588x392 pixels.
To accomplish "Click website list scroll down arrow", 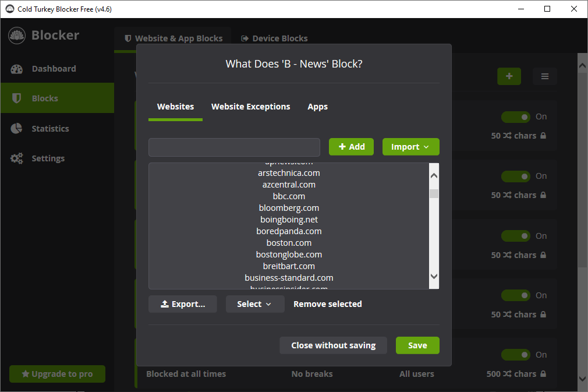I will pos(434,277).
